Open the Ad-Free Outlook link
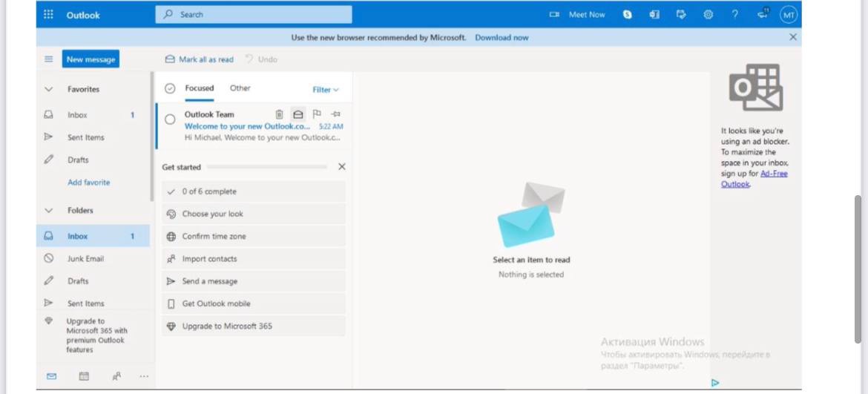 (x=754, y=179)
